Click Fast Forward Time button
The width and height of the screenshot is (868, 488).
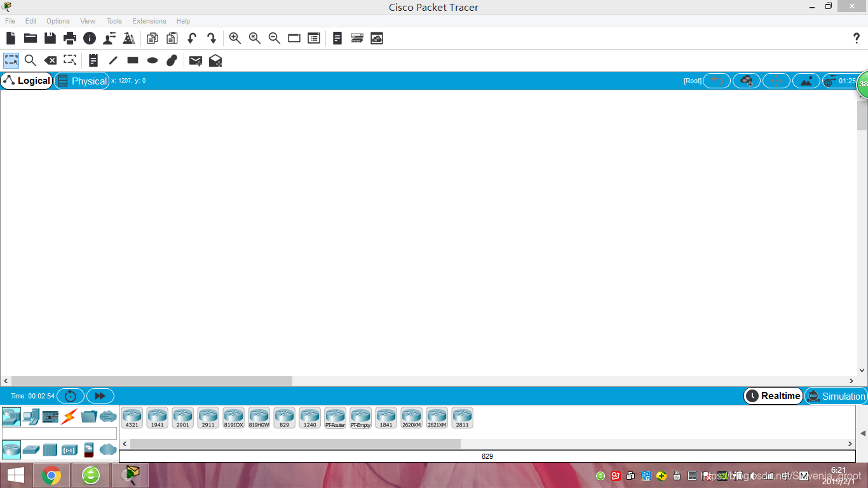pyautogui.click(x=100, y=396)
